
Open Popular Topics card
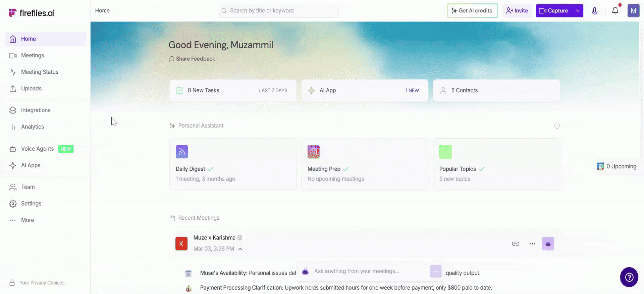(496, 164)
